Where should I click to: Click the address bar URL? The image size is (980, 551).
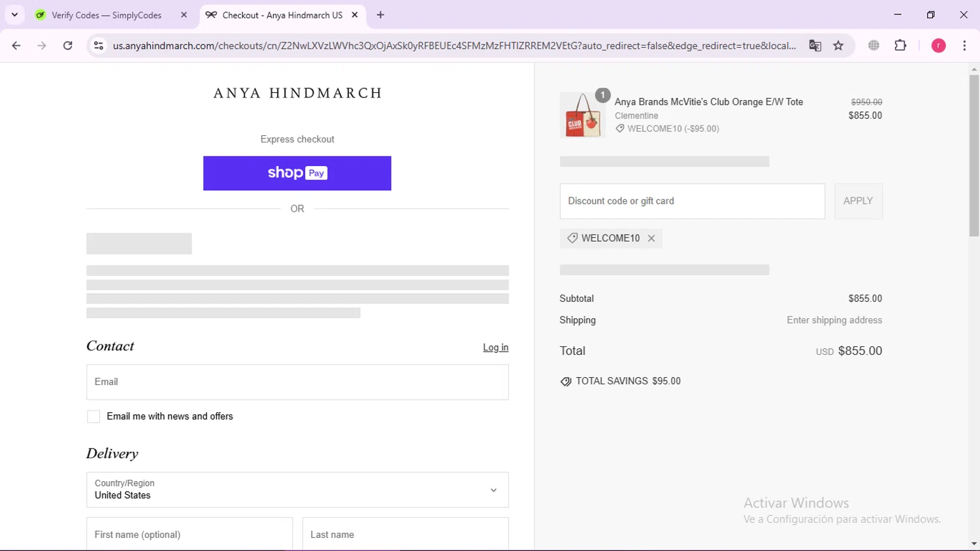pos(454,46)
